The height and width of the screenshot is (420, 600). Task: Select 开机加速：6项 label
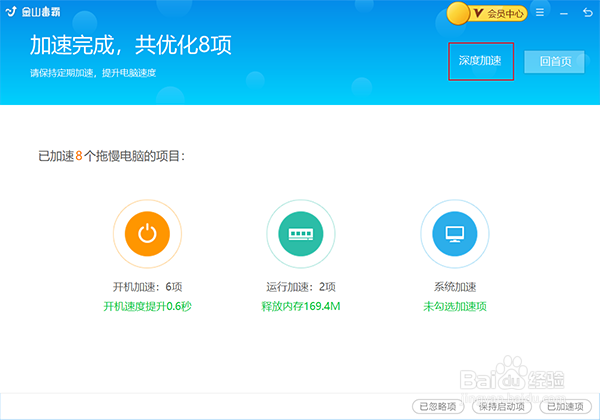point(148,287)
